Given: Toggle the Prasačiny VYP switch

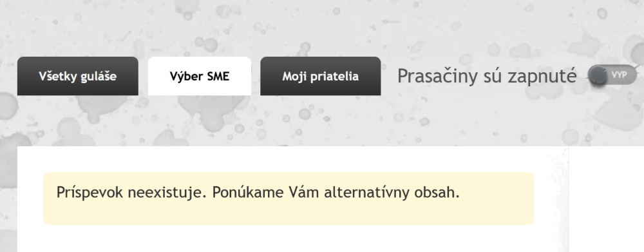Looking at the screenshot, I should (x=612, y=75).
